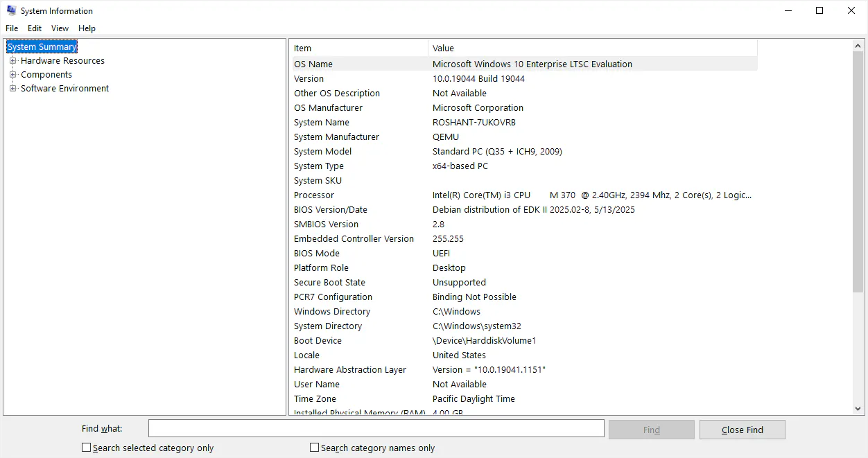The image size is (868, 458).
Task: Select System Summary in the tree
Action: point(42,46)
